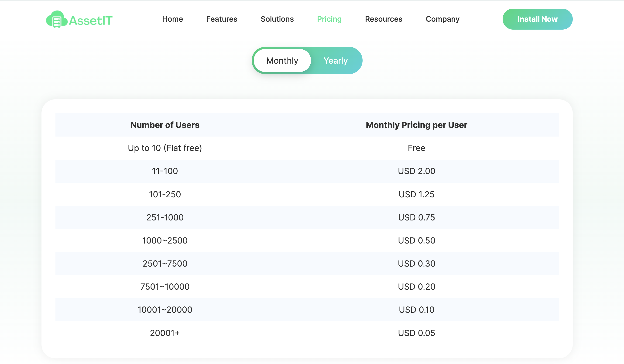The height and width of the screenshot is (364, 624).
Task: Switch billing toggle to Yearly
Action: (336, 61)
